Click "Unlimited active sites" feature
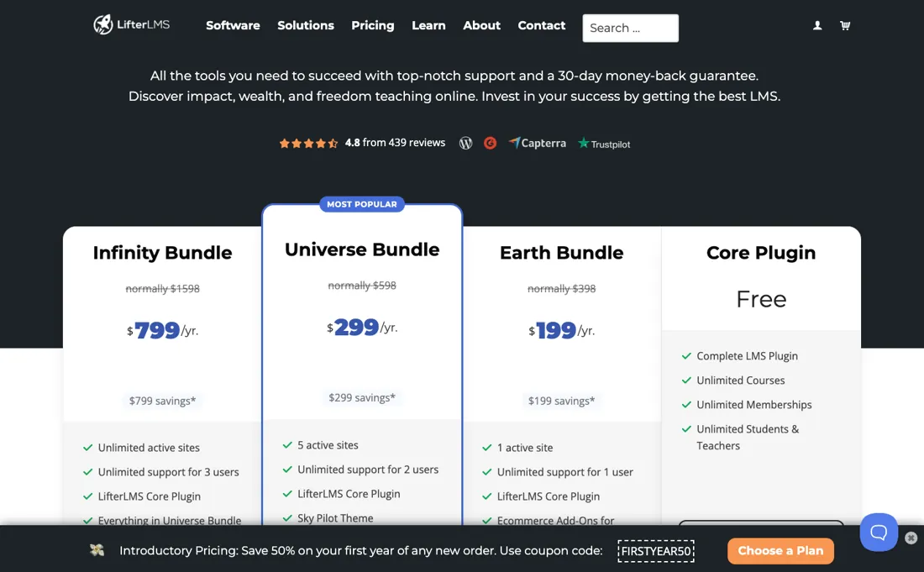Screen dimensions: 924x572 click(x=149, y=448)
